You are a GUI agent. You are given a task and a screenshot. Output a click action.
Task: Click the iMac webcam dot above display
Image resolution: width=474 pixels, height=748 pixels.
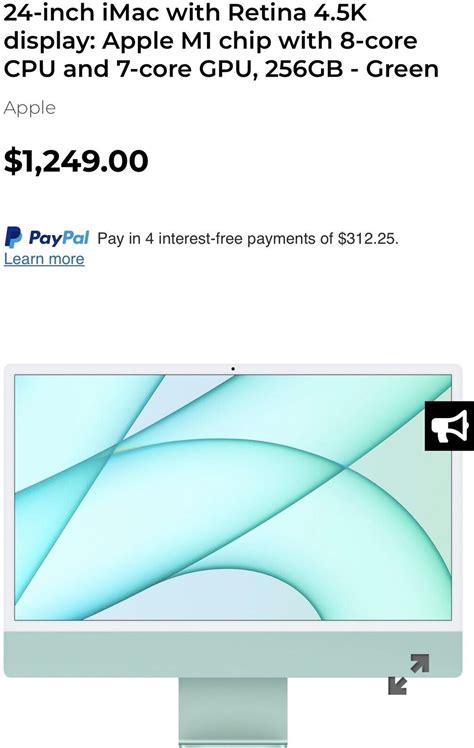[x=233, y=369]
